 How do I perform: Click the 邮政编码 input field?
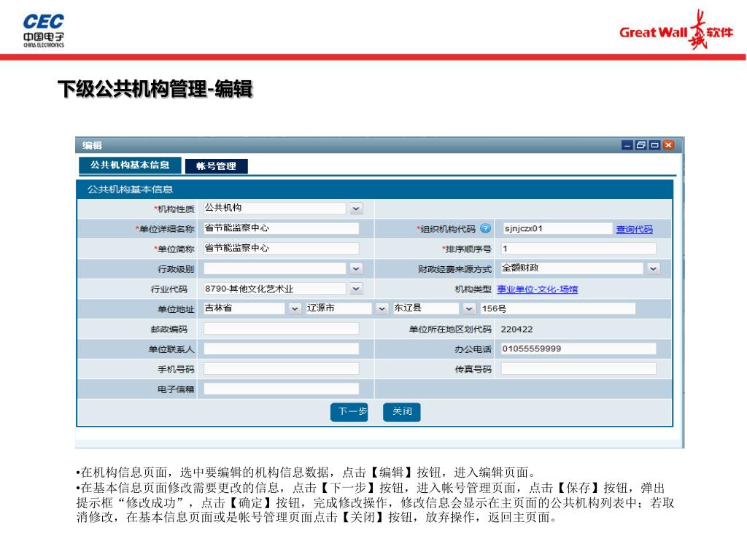[x=281, y=329]
